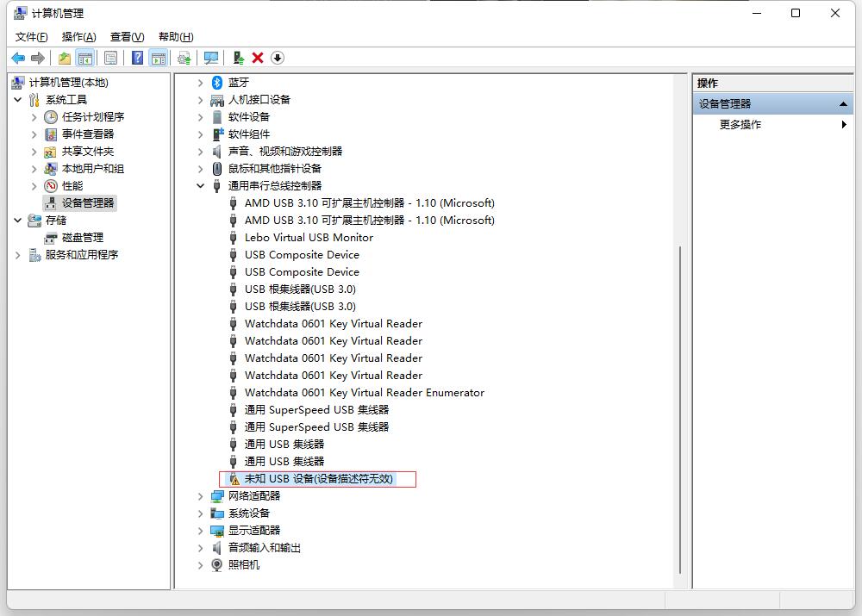Click the blue Back arrow in toolbar
Image resolution: width=862 pixels, height=616 pixels.
click(17, 58)
